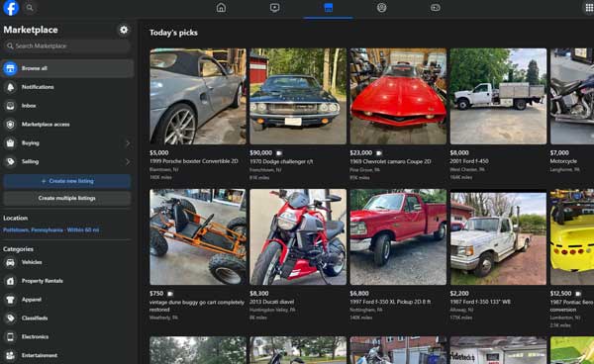Click the video badge beside $750
Viewport: 594px width, 364px height.
(170, 294)
